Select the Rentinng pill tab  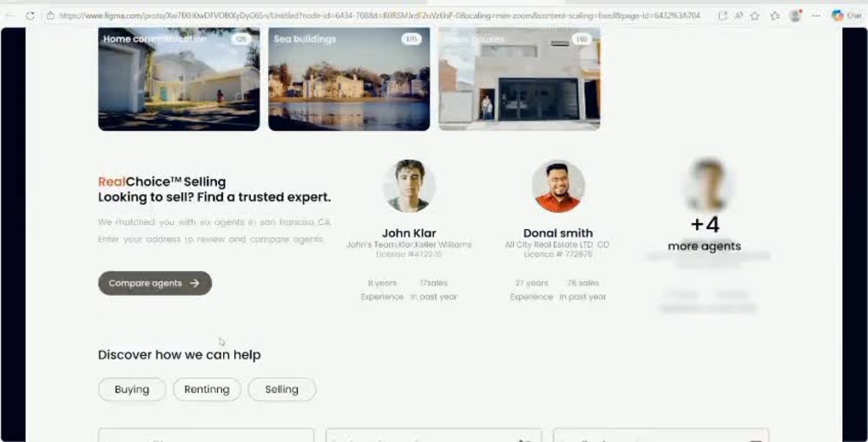(x=207, y=389)
